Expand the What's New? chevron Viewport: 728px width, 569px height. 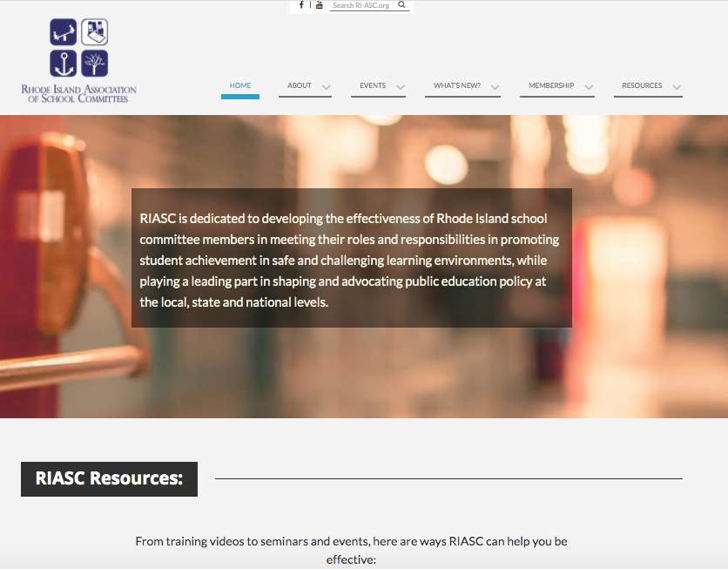click(495, 87)
